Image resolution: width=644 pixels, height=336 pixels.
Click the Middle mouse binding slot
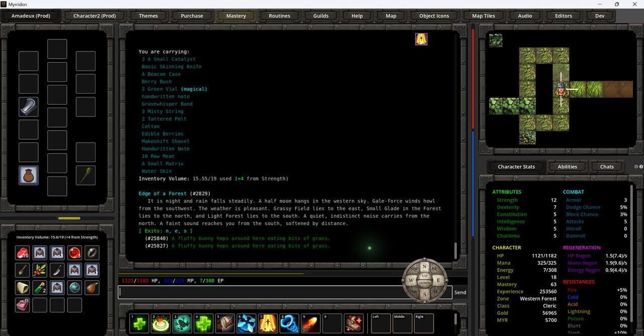(x=402, y=323)
